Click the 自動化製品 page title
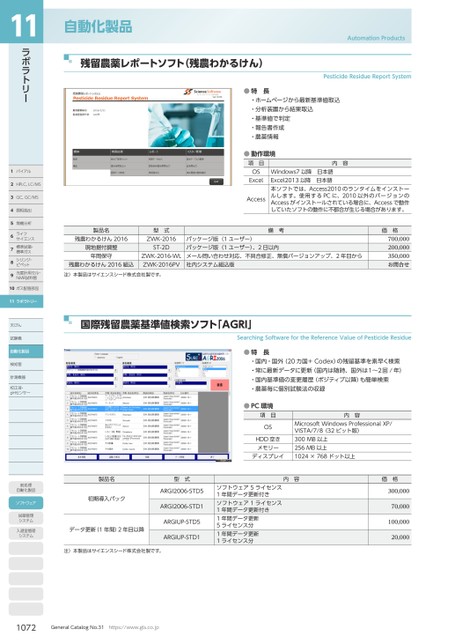 click(98, 27)
